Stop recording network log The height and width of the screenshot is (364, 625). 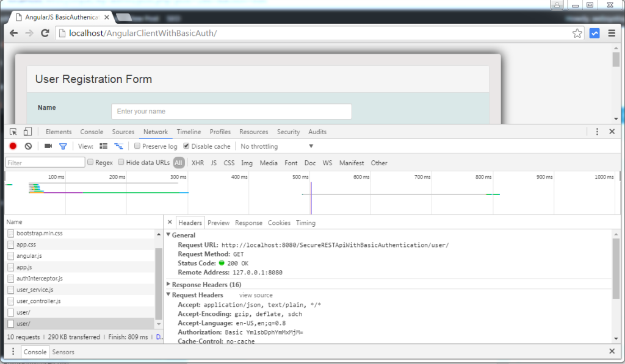tap(12, 146)
